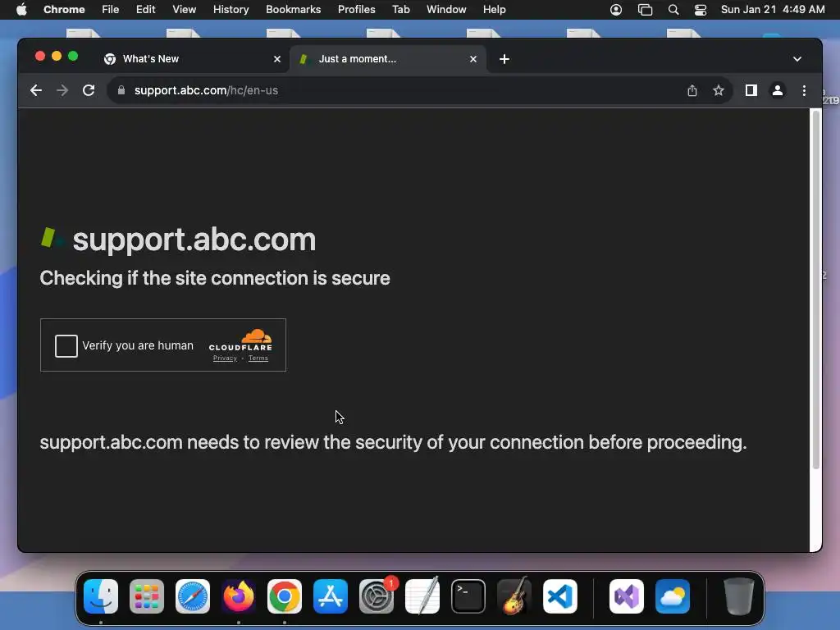
Task: Check the Verify you are human box
Action: (x=66, y=346)
